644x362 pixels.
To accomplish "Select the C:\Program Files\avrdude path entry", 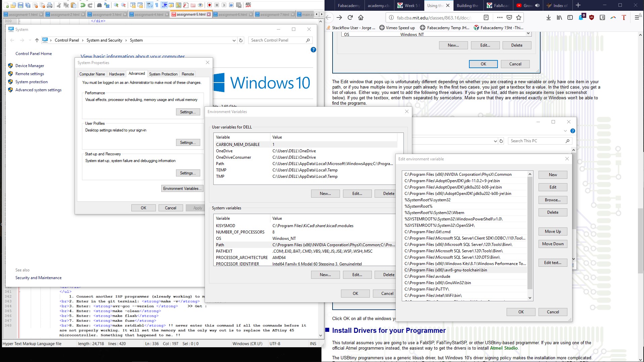I will [x=464, y=276].
